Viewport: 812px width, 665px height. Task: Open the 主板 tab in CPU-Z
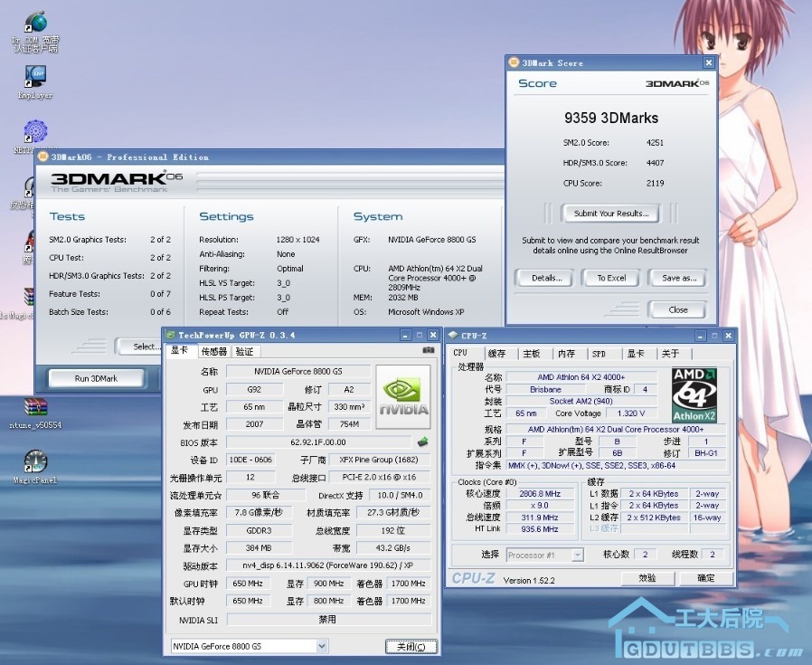tap(531, 354)
